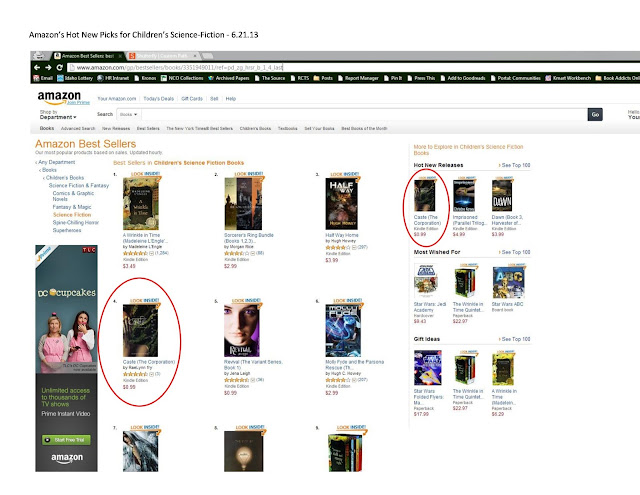Open the Report Manager bookmark

[x=358, y=78]
